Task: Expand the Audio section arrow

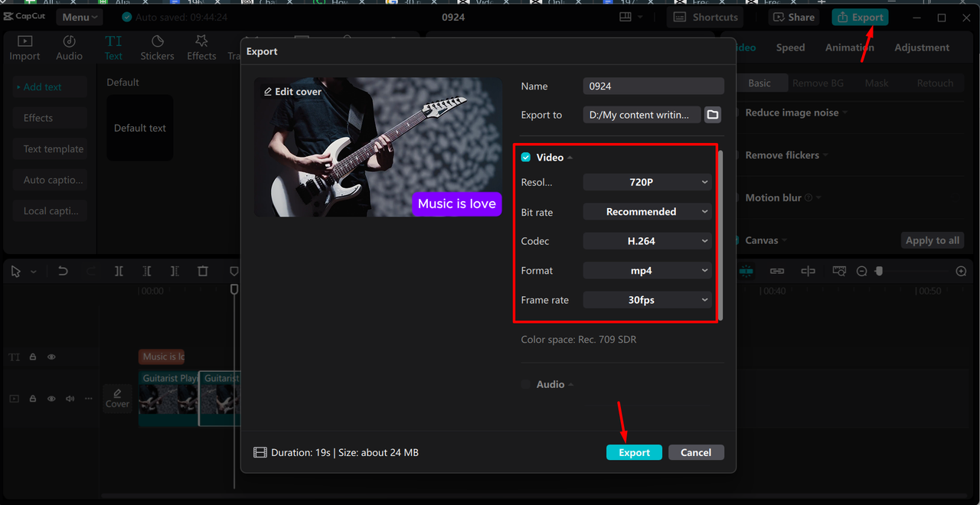Action: pos(571,385)
